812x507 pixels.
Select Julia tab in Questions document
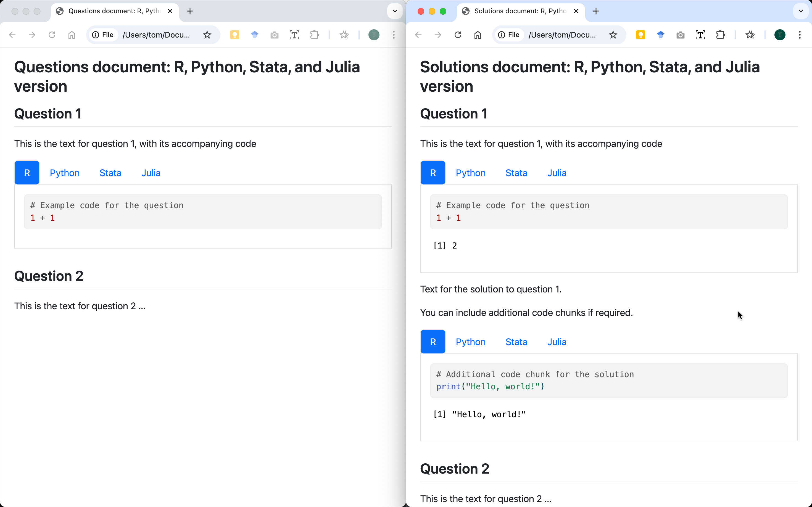point(151,173)
